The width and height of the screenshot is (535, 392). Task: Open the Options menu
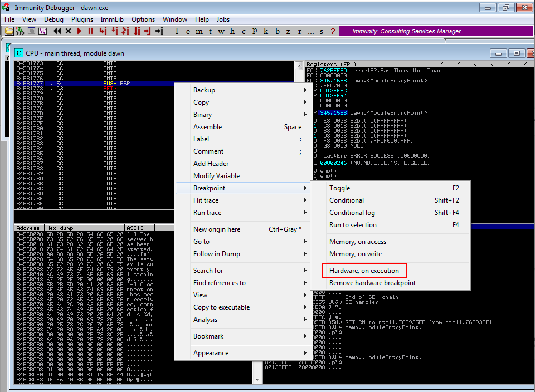coord(143,19)
